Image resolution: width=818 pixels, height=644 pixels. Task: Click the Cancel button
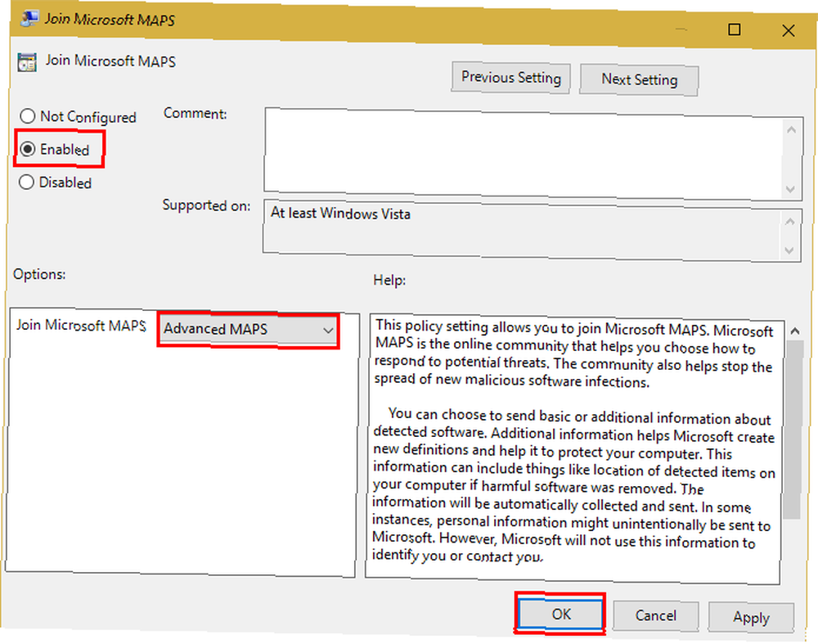click(x=656, y=616)
